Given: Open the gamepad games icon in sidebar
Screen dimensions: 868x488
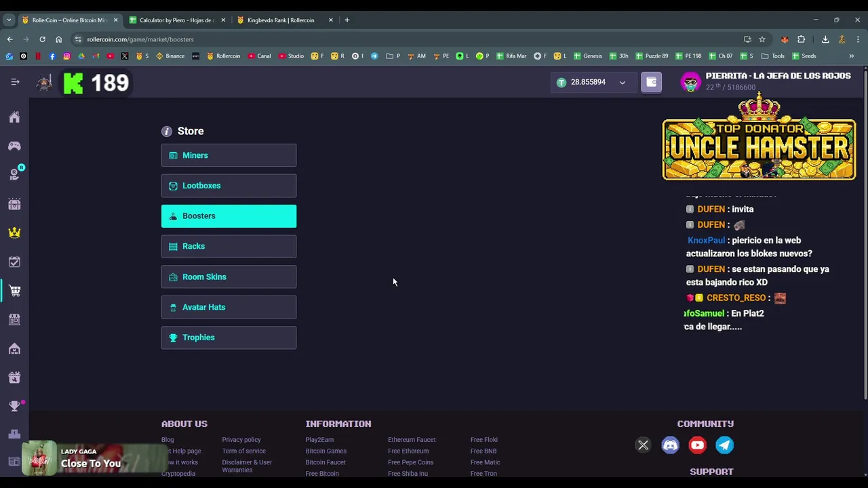Looking at the screenshot, I should (14, 146).
